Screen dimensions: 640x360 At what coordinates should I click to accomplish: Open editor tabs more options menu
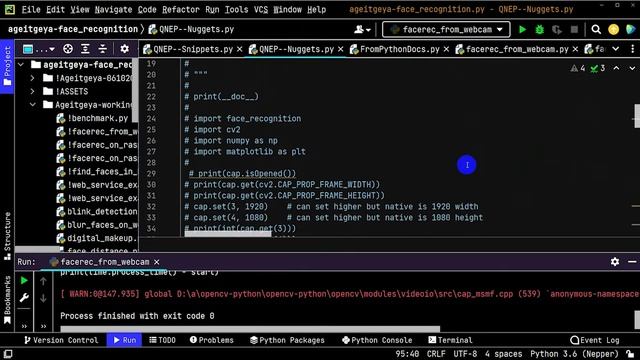point(633,49)
